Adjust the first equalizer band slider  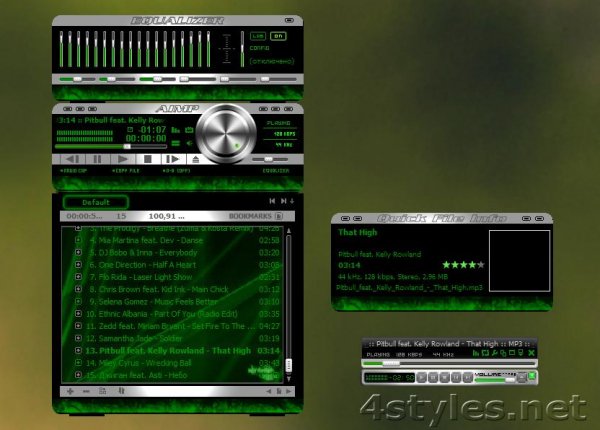tap(61, 49)
